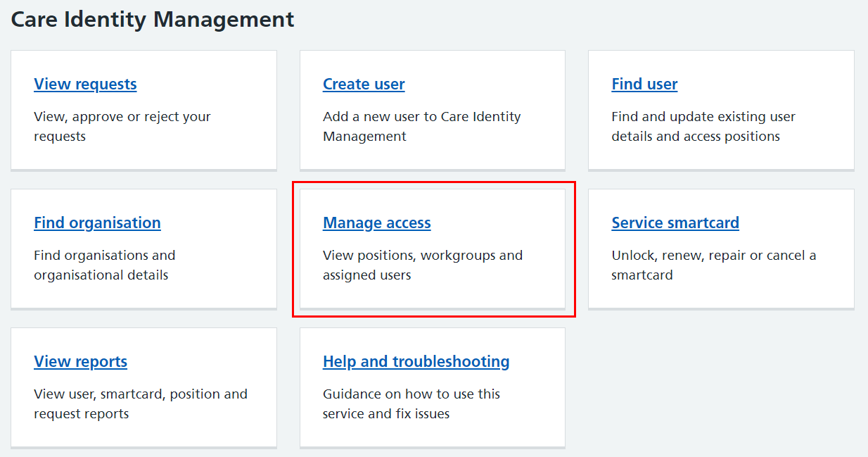Image resolution: width=868 pixels, height=457 pixels.
Task: Click text 'View, approve or reject your requests'
Action: 122,127
